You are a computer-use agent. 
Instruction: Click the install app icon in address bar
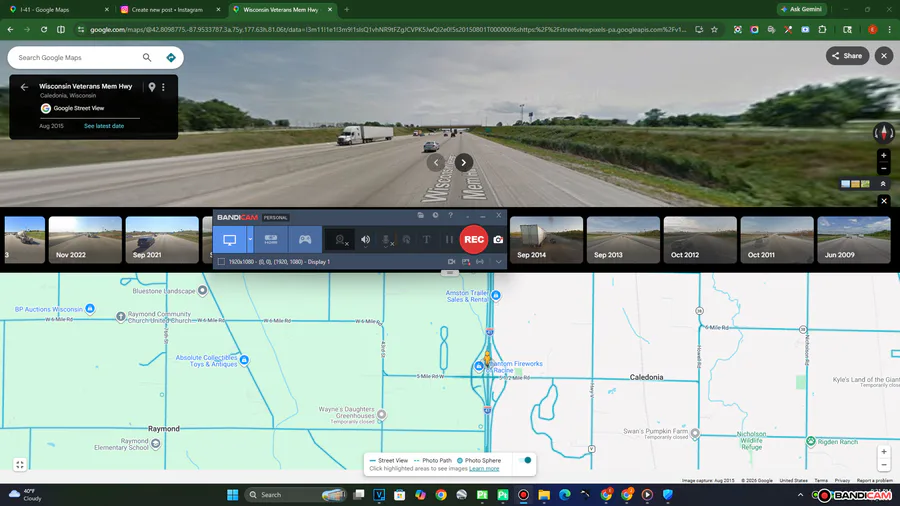pyautogui.click(x=699, y=30)
